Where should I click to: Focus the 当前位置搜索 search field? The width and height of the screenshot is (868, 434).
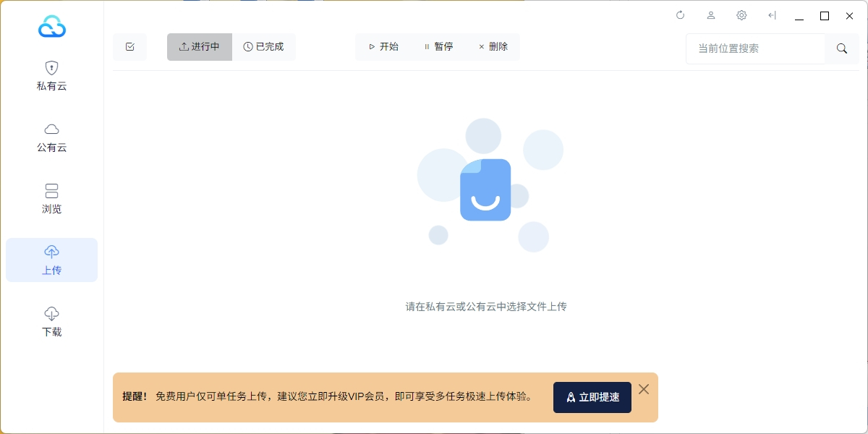coord(755,48)
